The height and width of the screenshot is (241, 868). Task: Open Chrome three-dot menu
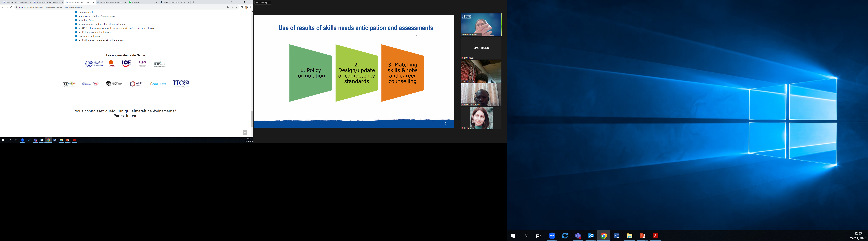pos(250,7)
